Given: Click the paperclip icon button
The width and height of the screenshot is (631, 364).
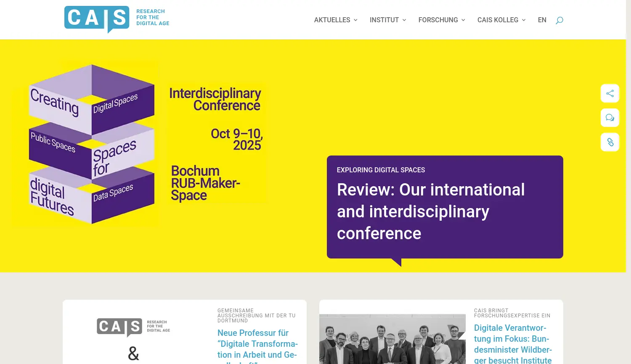Looking at the screenshot, I should coord(610,142).
